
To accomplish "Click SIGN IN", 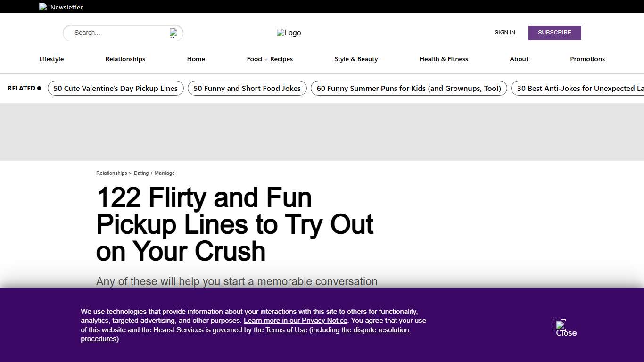I will [x=504, y=33].
